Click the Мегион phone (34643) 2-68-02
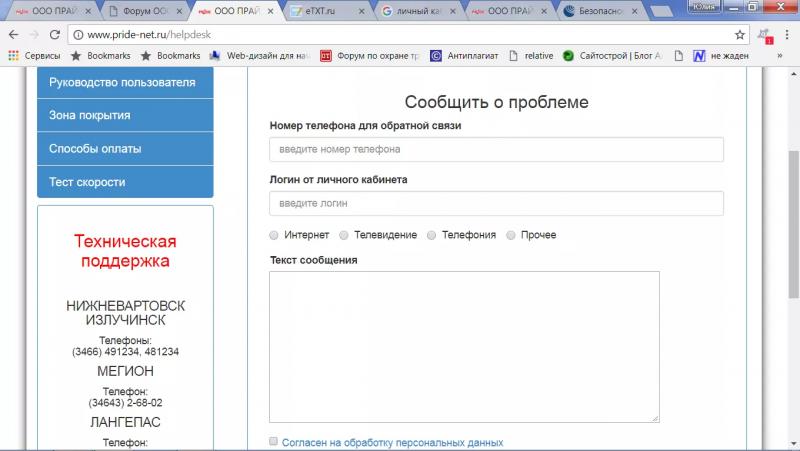 coord(126,403)
